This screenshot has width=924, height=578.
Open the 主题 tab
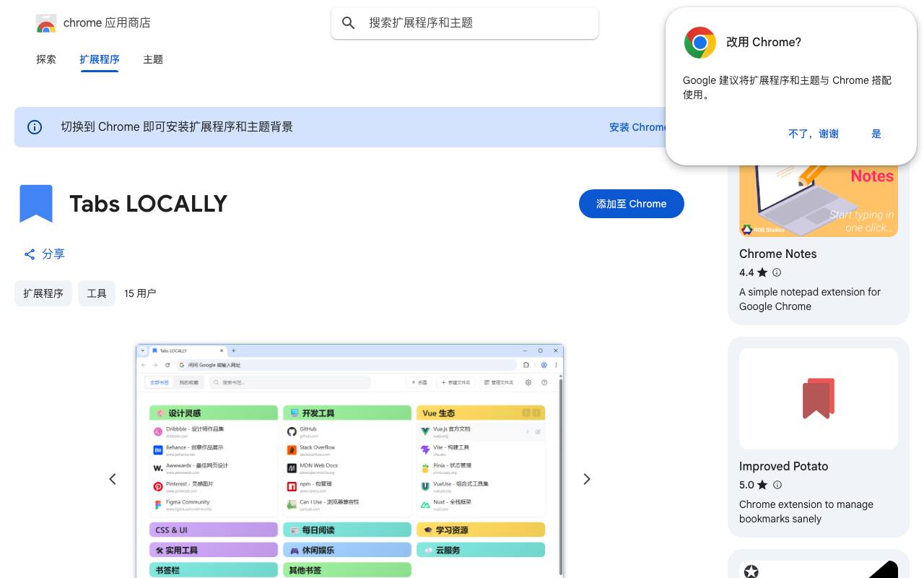point(153,59)
